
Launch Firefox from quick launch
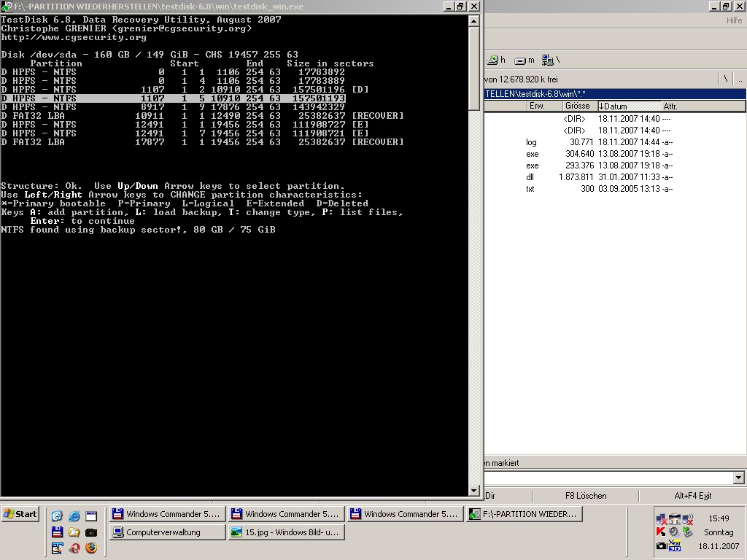(91, 548)
